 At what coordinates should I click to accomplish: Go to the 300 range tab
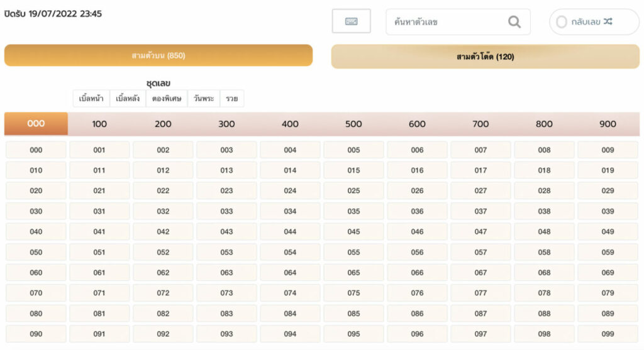[226, 124]
